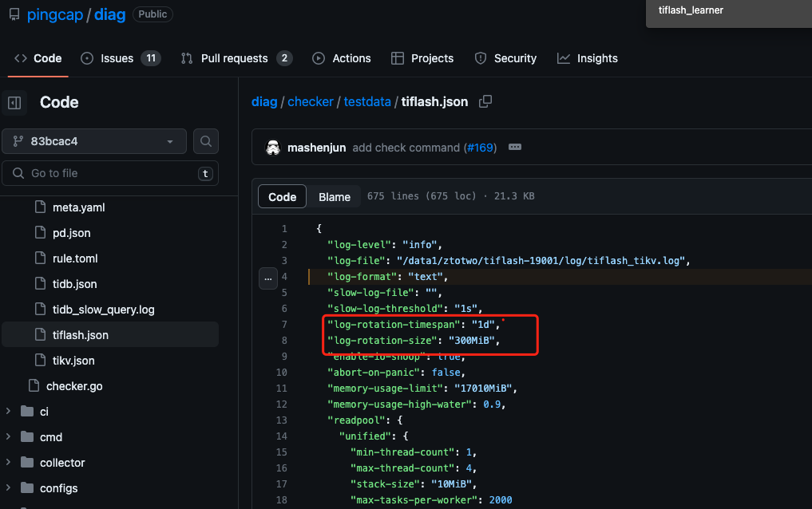Click the tidb.json file icon
This screenshot has width=812, height=509.
(x=40, y=283)
